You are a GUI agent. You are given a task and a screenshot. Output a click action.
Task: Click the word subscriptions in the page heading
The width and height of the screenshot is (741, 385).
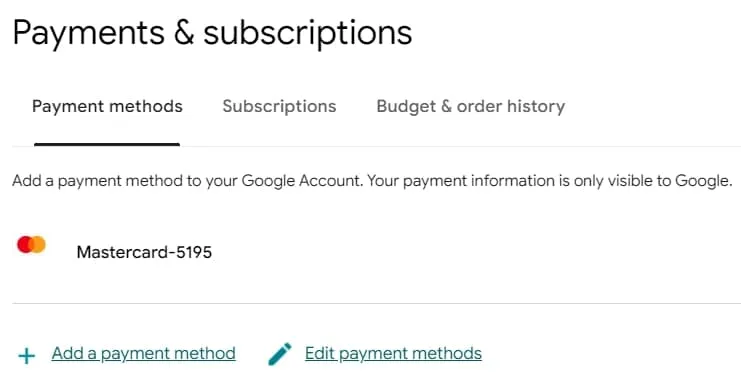click(308, 33)
